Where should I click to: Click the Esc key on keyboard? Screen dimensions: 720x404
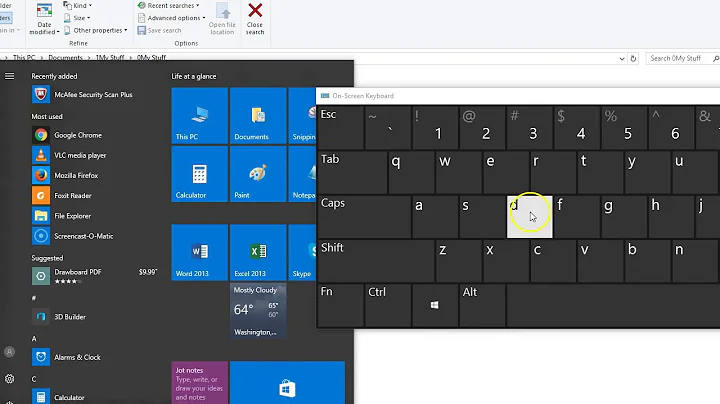pyautogui.click(x=340, y=128)
